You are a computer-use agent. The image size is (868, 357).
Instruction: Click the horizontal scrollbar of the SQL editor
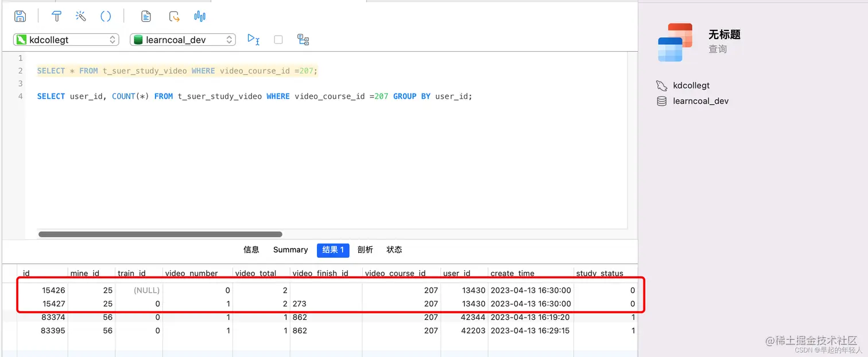tap(160, 234)
